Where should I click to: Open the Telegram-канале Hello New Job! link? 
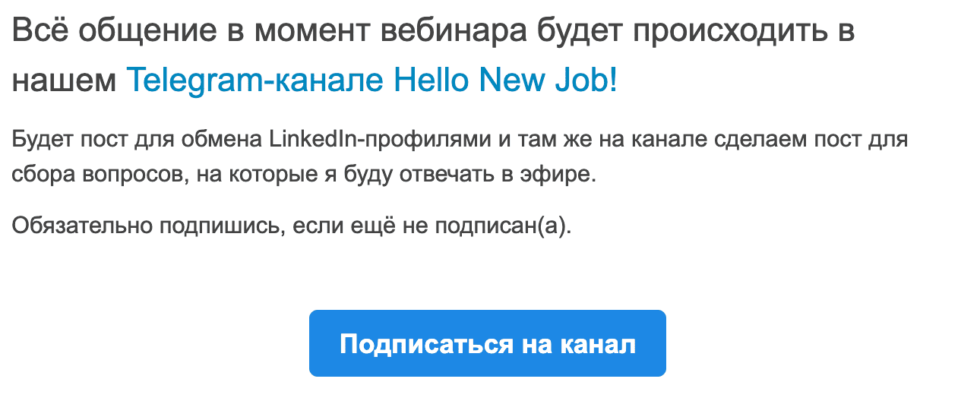click(x=371, y=80)
